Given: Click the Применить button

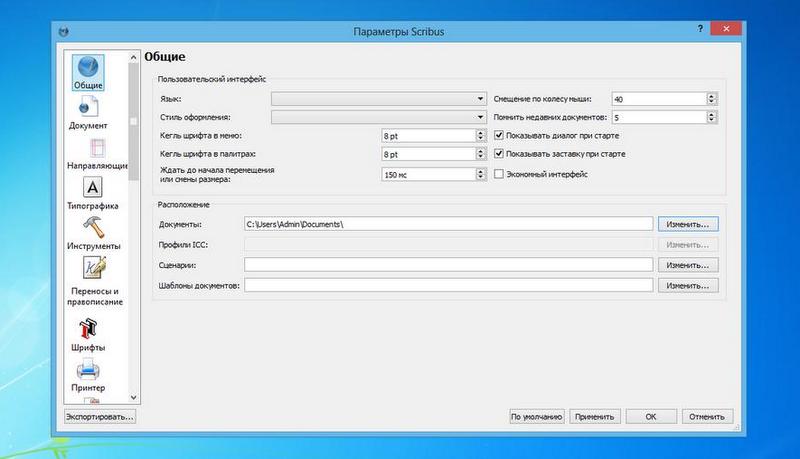Looking at the screenshot, I should point(595,417).
